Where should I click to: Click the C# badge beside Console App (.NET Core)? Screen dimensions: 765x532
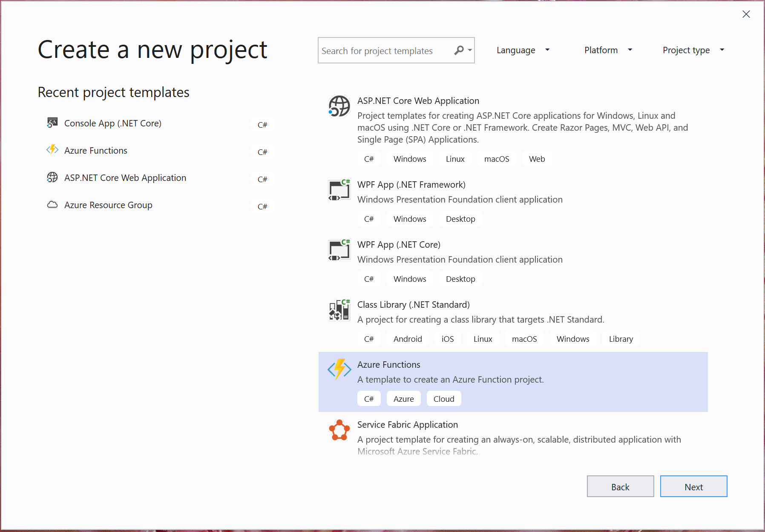coord(262,125)
